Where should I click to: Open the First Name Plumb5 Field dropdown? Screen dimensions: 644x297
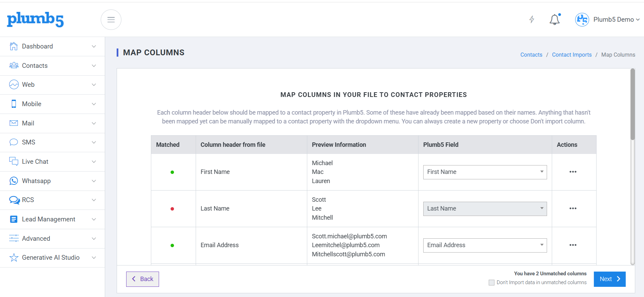(485, 172)
